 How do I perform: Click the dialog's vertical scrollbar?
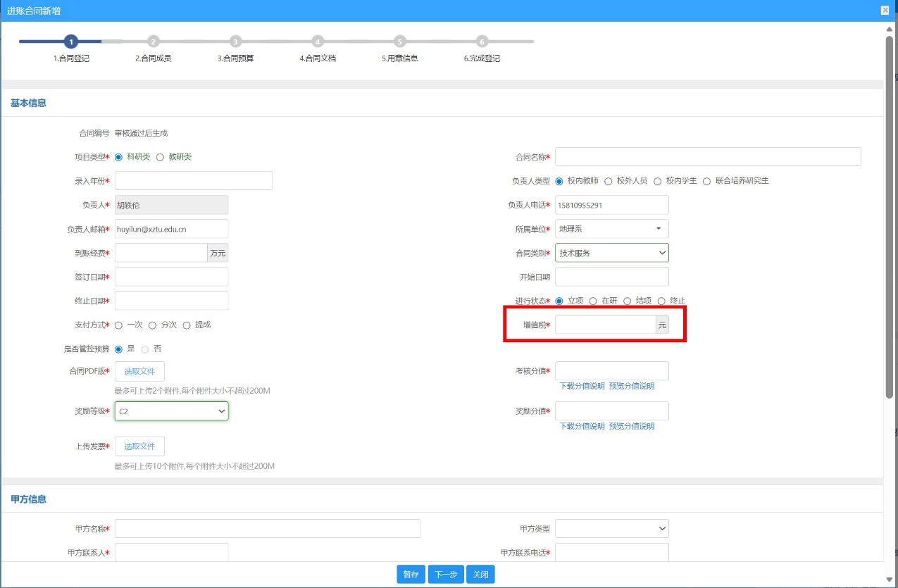[x=890, y=211]
